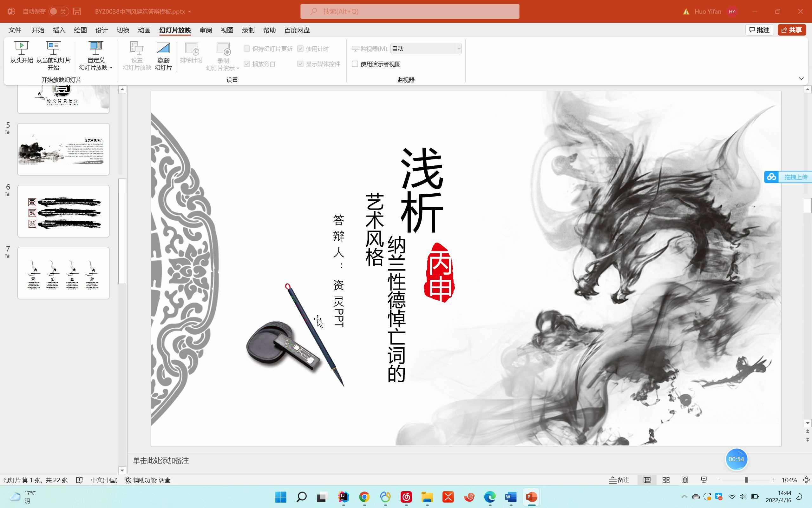Fit slide to current window icon

tap(806, 480)
